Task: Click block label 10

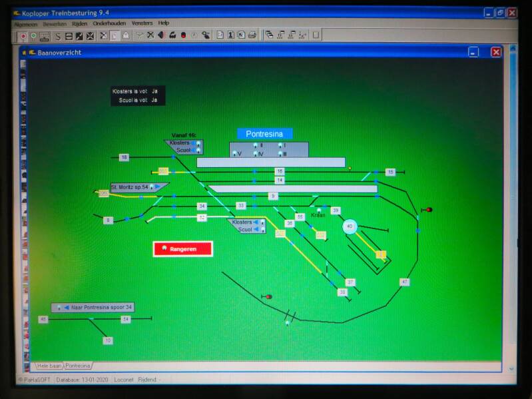Action: click(108, 340)
